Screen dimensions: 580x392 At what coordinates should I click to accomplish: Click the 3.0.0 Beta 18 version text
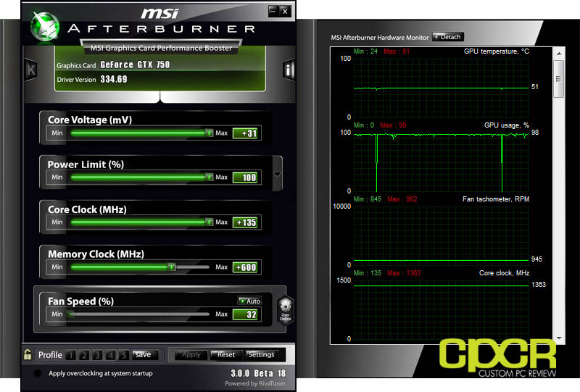coord(258,373)
